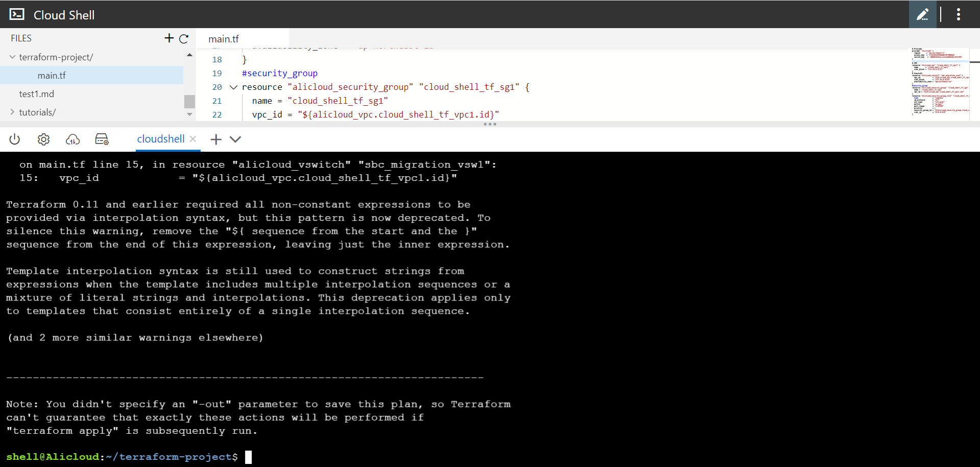Open terminal settings gear icon
This screenshot has height=467, width=980.
coord(43,139)
